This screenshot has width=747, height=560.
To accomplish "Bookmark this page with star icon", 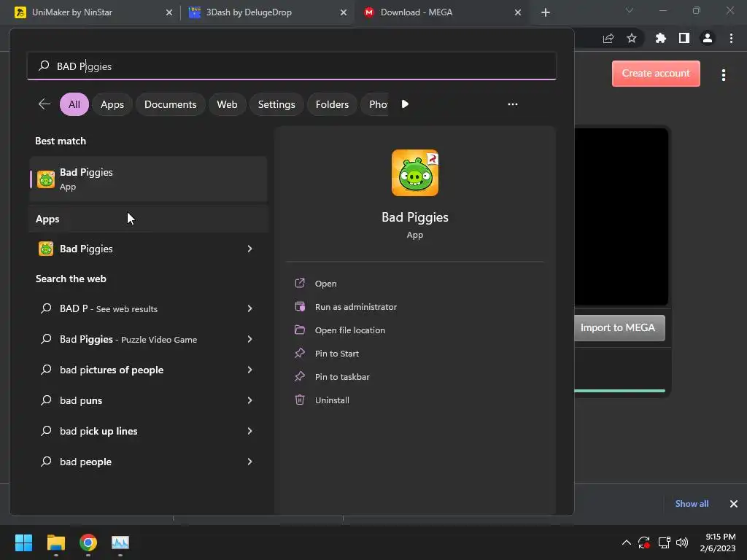I will click(632, 38).
